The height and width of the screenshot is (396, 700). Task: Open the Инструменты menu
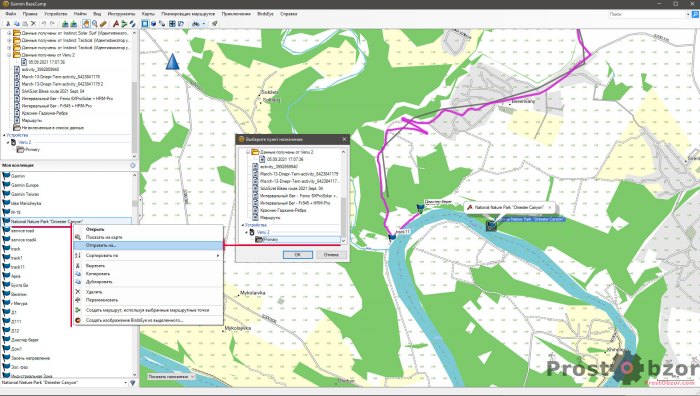[121, 14]
